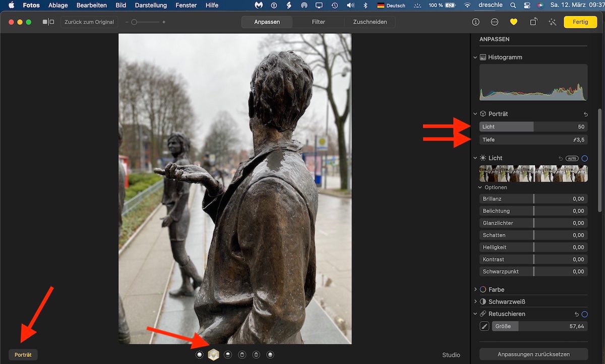The image size is (605, 364).
Task: Expand the Schwarzweiß section
Action: tap(475, 301)
